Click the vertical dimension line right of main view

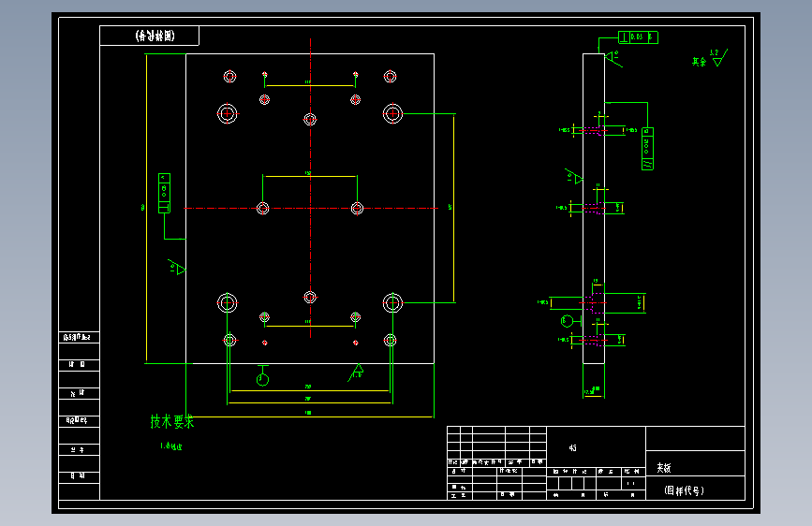453,208
